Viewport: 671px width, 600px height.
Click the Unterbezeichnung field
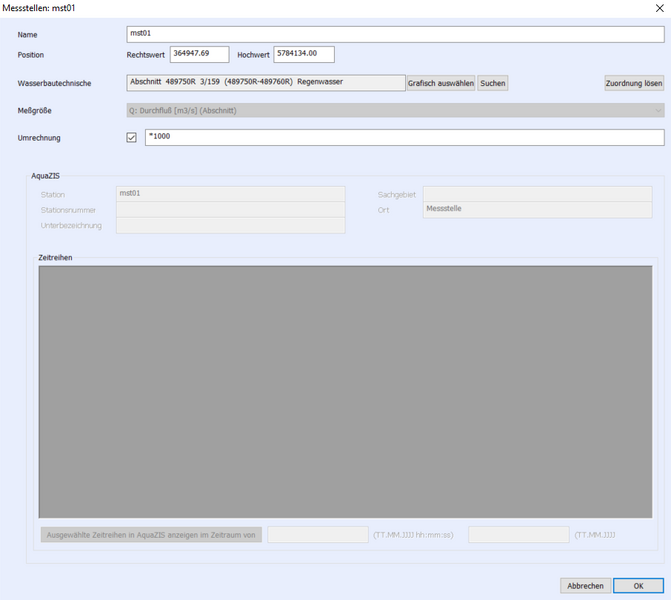231,226
